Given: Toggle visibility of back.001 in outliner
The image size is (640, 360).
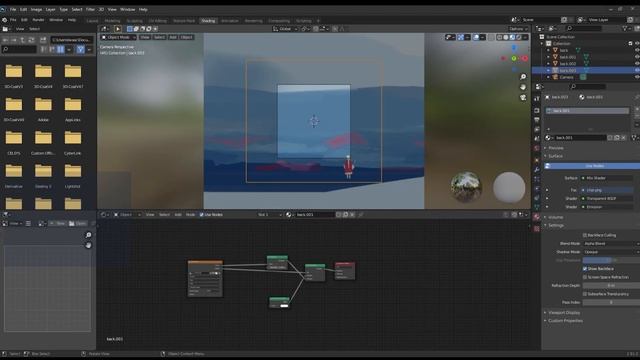Looking at the screenshot, I should click(637, 57).
